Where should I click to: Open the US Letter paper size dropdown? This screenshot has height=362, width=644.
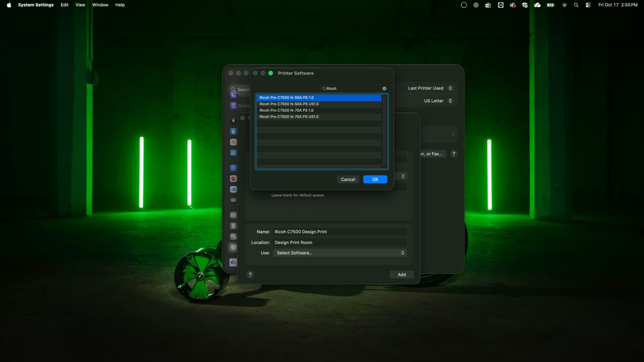click(438, 101)
